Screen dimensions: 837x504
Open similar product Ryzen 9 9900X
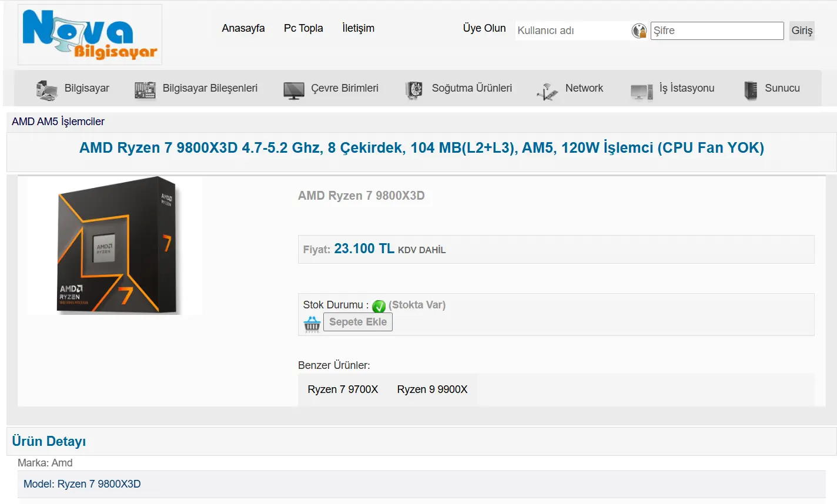click(x=433, y=389)
